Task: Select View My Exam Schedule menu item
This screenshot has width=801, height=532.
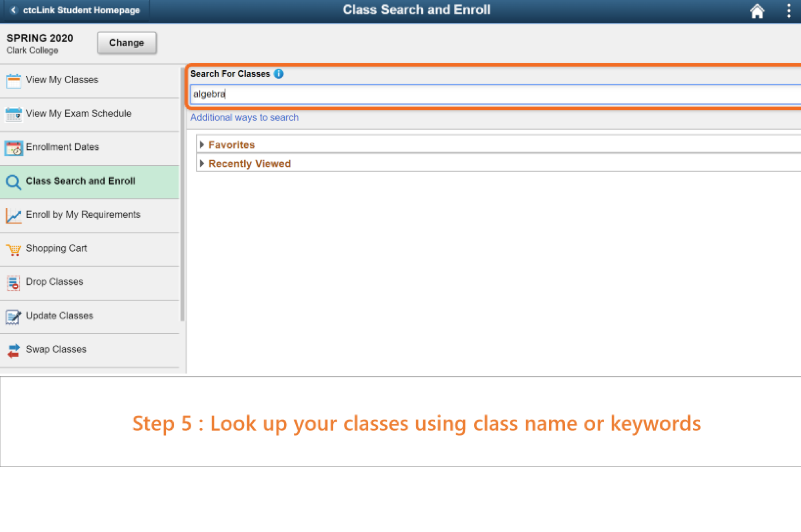Action: tap(78, 114)
